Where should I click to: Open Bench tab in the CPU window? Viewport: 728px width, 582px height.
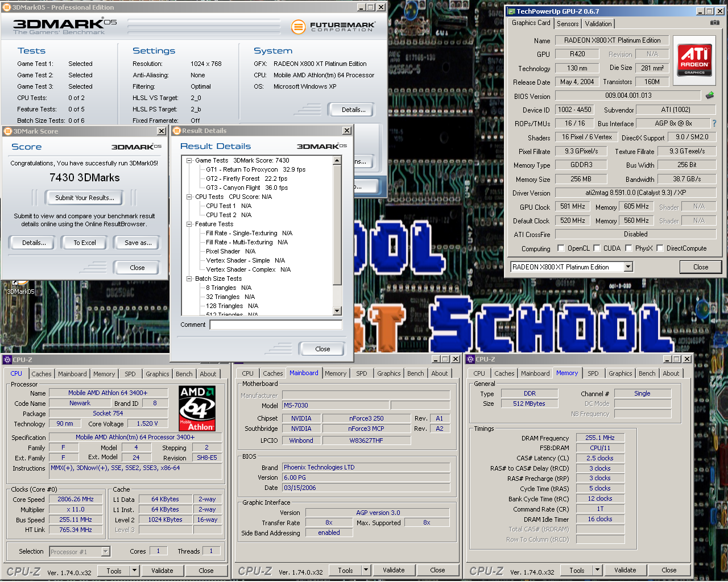pyautogui.click(x=184, y=374)
